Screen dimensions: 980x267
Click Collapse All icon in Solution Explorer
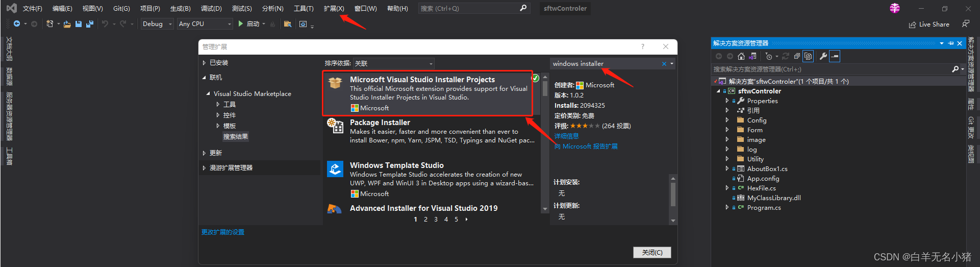[797, 56]
